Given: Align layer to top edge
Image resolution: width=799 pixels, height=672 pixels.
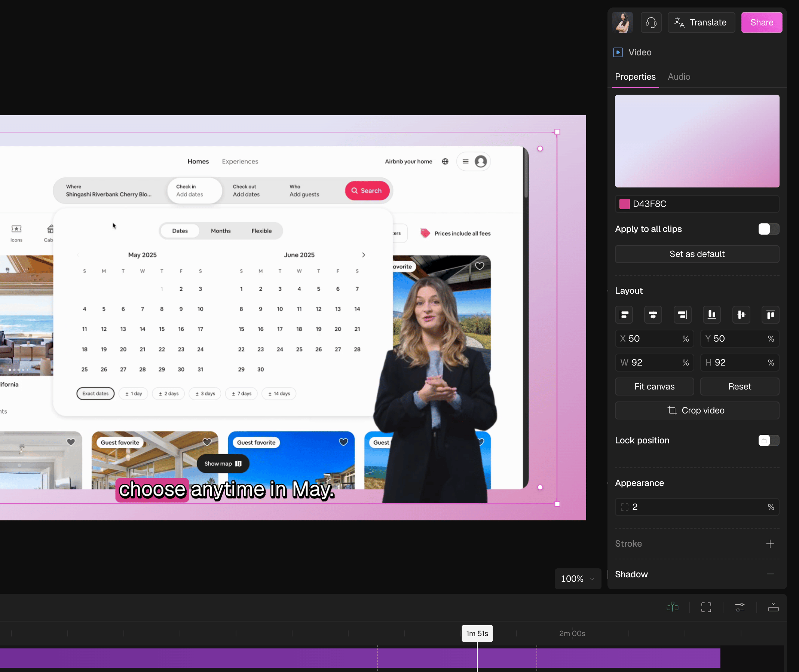Looking at the screenshot, I should click(770, 315).
